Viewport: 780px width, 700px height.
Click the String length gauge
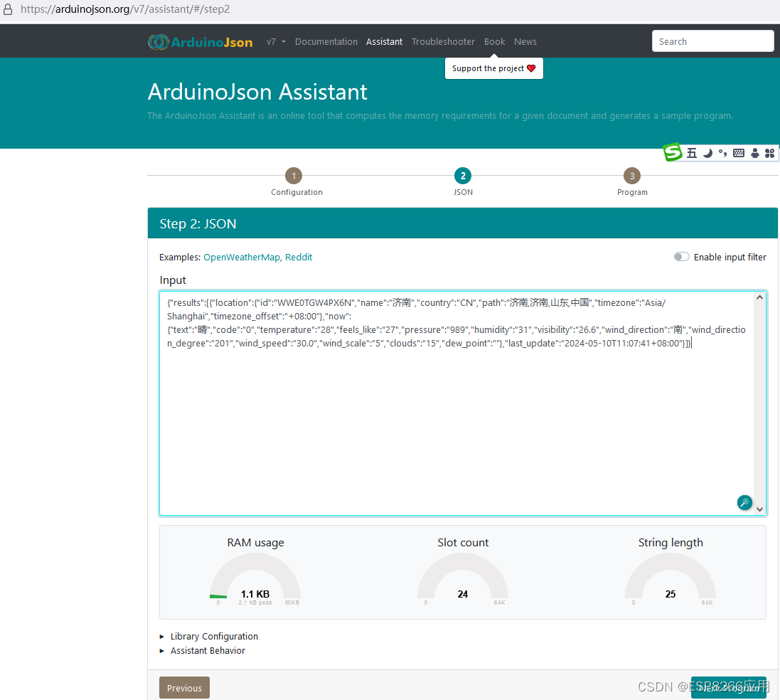click(x=671, y=578)
